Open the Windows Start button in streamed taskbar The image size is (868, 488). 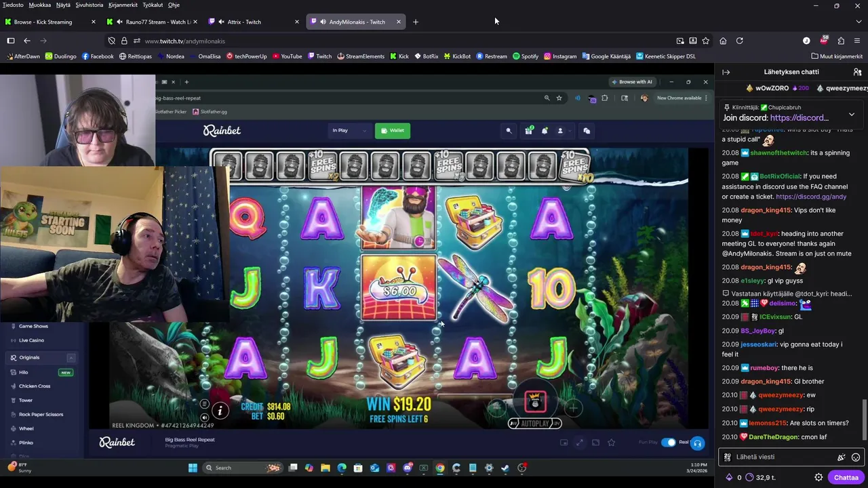click(x=193, y=468)
